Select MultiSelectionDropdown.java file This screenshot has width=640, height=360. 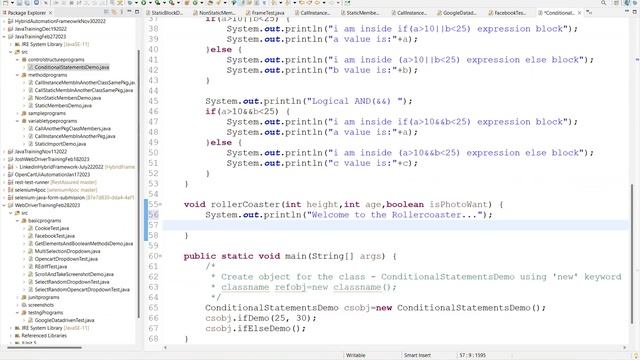(67, 251)
